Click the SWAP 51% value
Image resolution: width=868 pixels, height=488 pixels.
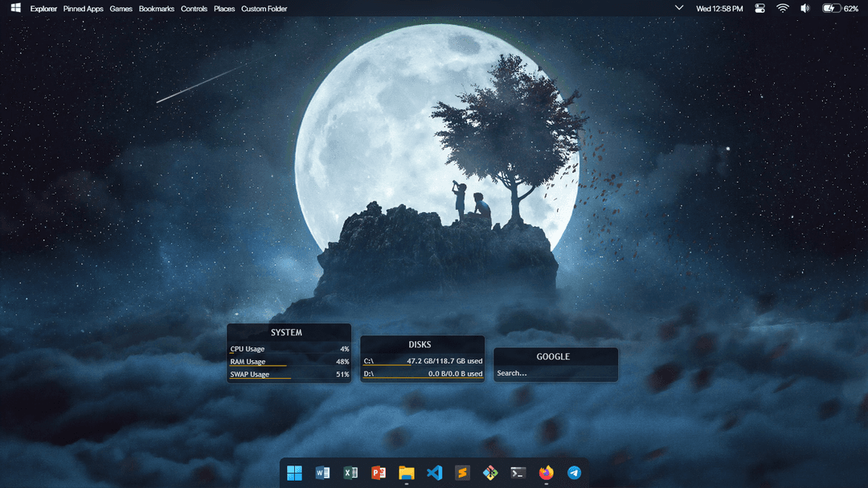coord(342,375)
